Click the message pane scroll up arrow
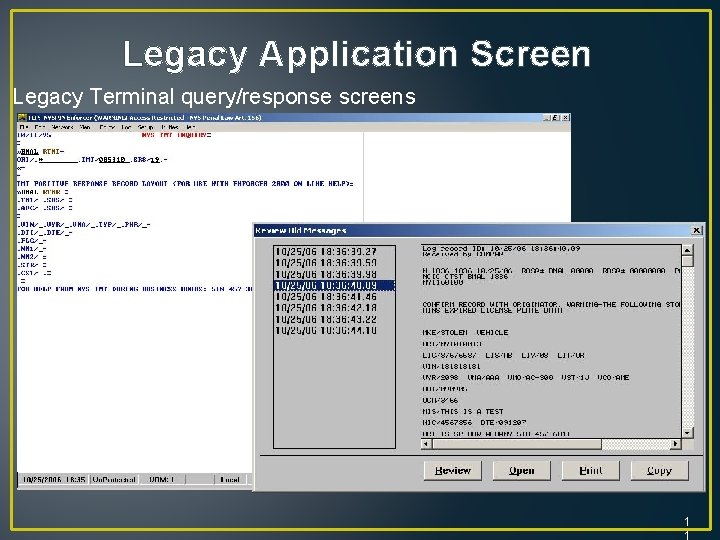 (687, 250)
